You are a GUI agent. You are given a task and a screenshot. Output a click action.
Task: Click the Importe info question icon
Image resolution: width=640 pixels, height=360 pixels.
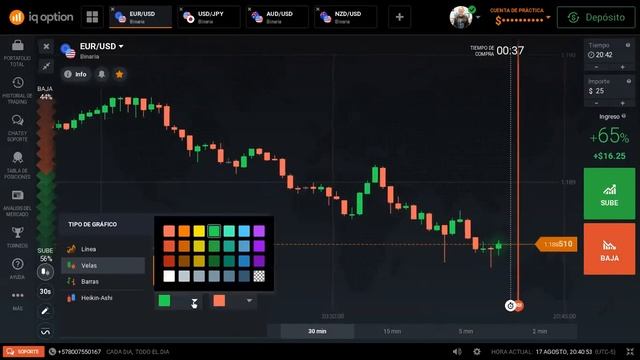tap(629, 81)
